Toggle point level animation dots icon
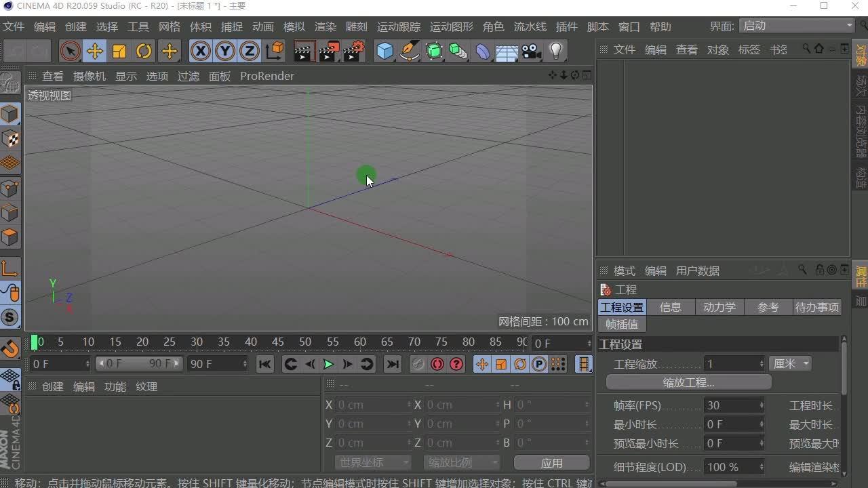868x488 pixels. [x=558, y=364]
